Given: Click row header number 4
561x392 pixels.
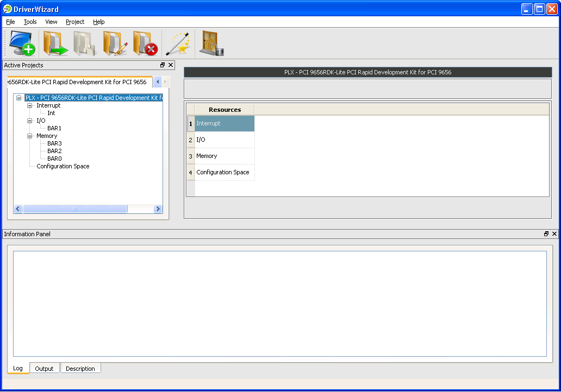Looking at the screenshot, I should click(x=191, y=172).
